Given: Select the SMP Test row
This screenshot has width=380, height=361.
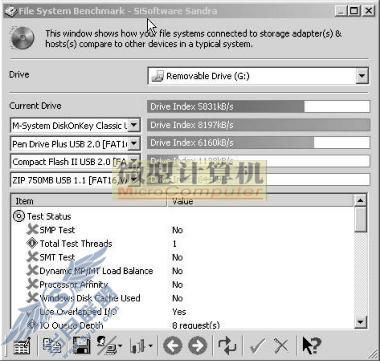Looking at the screenshot, I should [x=183, y=230].
